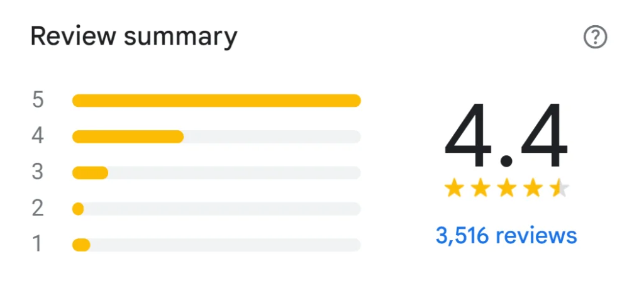This screenshot has width=644, height=293.
Task: Click the half-filled fifth star
Action: [x=559, y=188]
